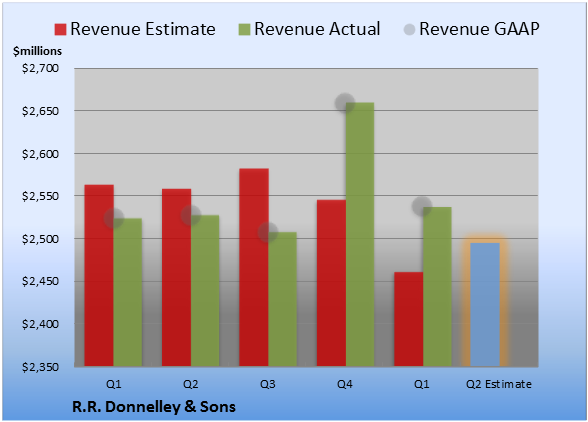The height and width of the screenshot is (422, 588).
Task: Click the 'Q4' axis label
Action: tap(345, 384)
